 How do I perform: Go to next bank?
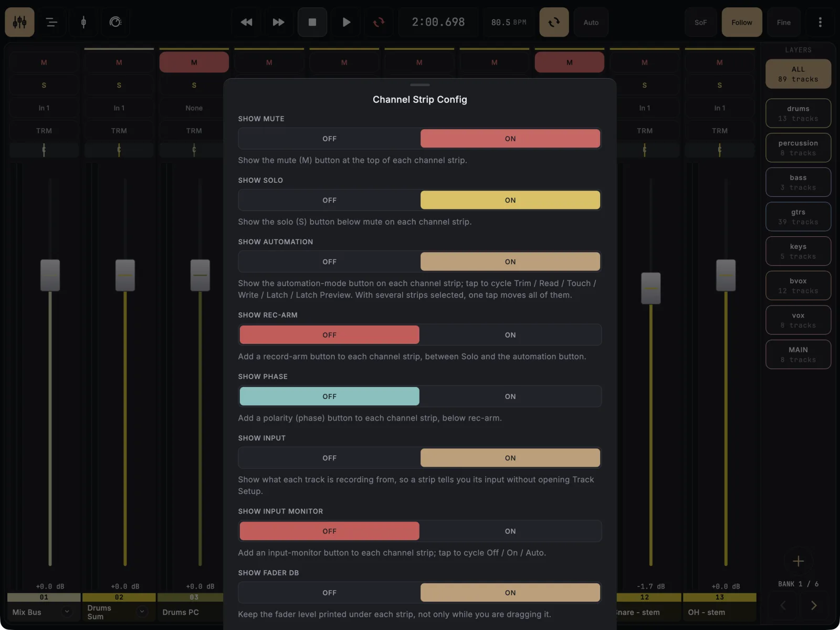click(x=814, y=605)
